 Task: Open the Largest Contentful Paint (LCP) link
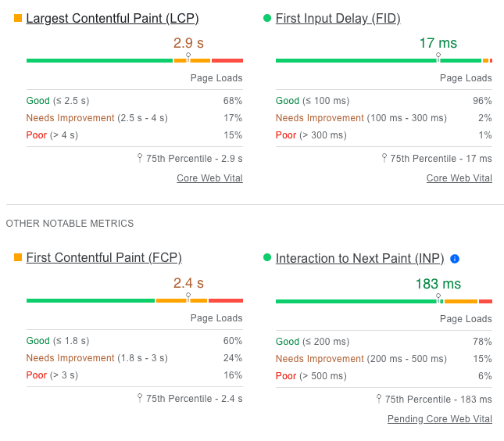113,18
